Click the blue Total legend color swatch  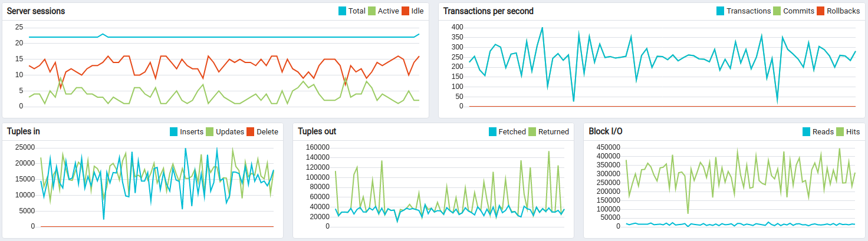click(343, 11)
